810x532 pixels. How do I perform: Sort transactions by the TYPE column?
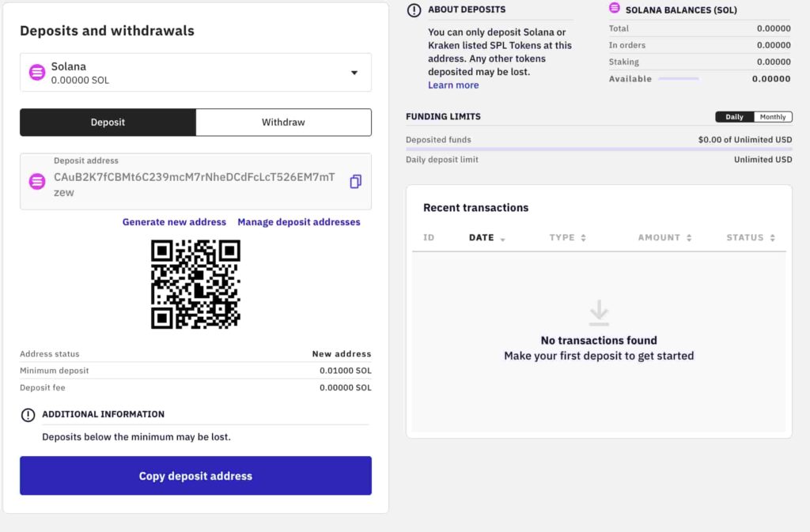(566, 237)
